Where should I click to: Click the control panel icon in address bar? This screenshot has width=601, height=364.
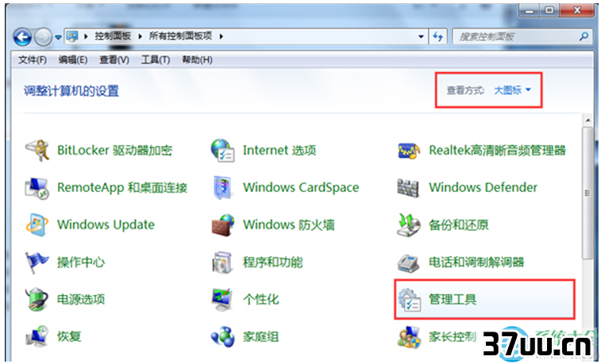[72, 36]
